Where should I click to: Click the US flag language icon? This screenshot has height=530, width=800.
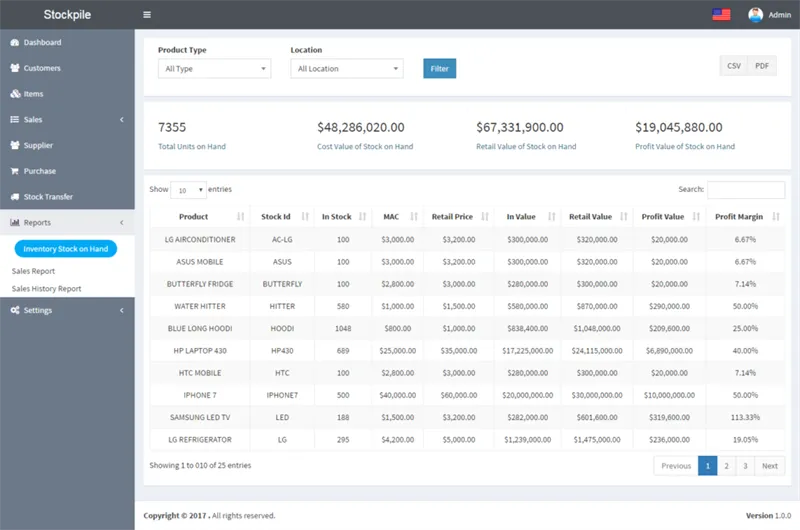(721, 15)
